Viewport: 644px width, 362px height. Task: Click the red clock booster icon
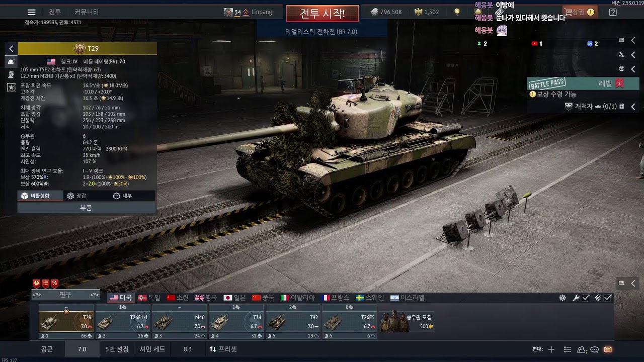pos(37,284)
